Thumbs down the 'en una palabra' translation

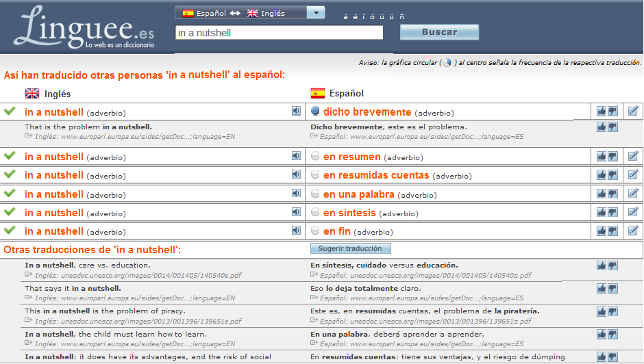[x=612, y=194]
